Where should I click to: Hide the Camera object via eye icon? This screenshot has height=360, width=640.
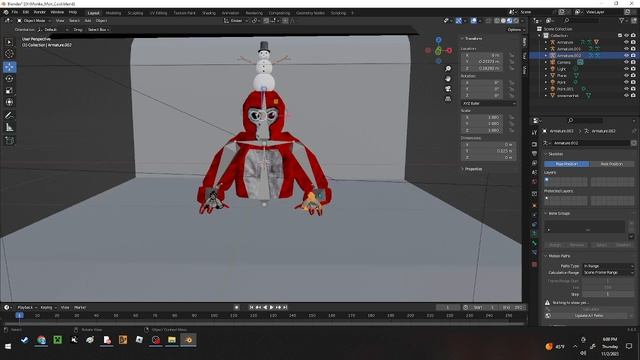point(627,62)
